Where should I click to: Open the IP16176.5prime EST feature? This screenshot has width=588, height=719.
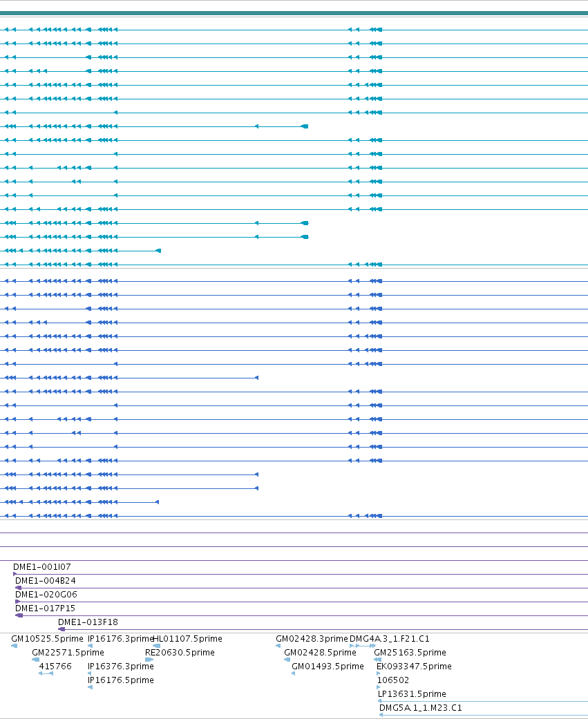[121, 680]
